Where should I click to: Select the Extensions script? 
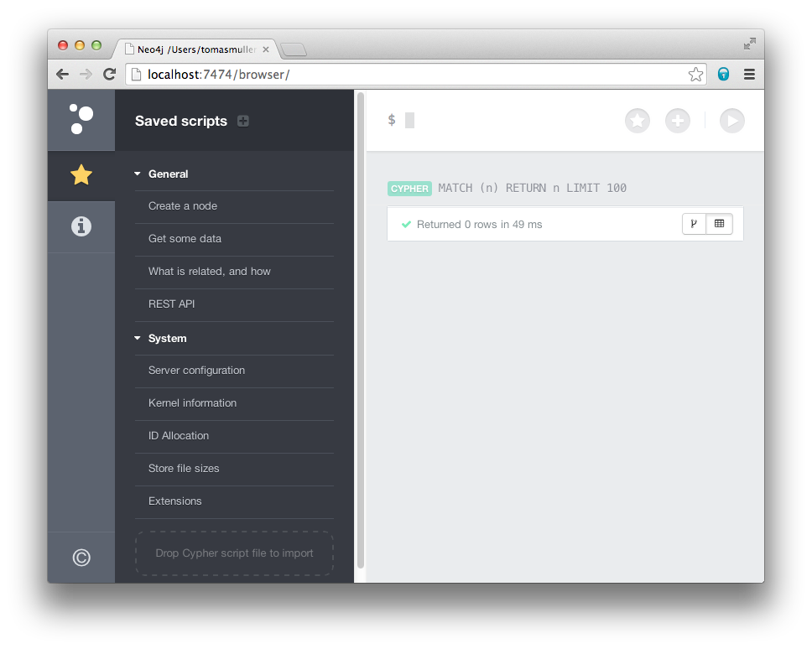pos(234,501)
